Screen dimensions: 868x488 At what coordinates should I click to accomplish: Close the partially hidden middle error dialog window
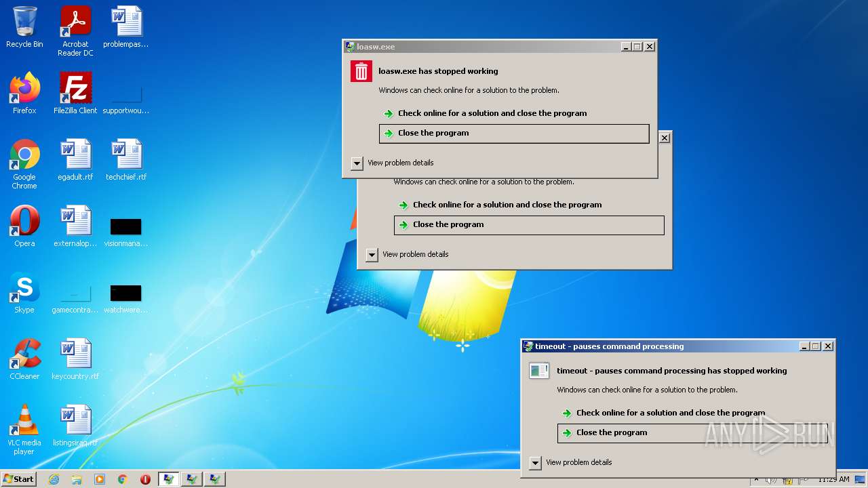[x=665, y=138]
